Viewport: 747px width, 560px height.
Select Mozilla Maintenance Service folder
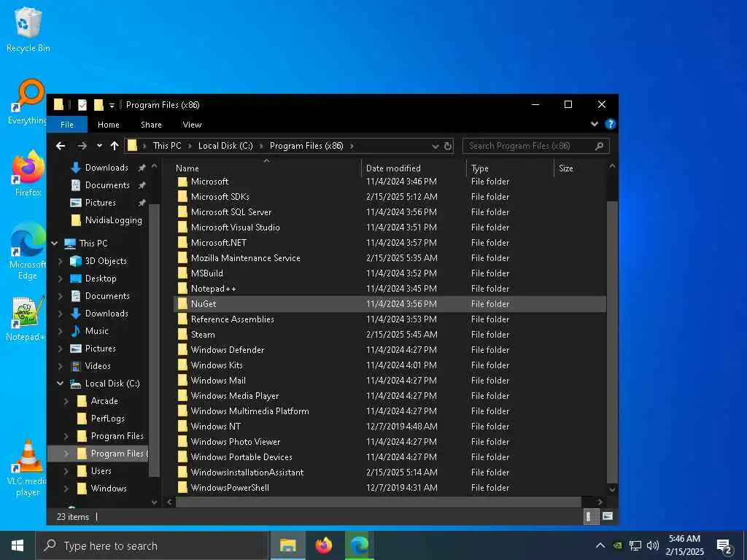pos(390,258)
